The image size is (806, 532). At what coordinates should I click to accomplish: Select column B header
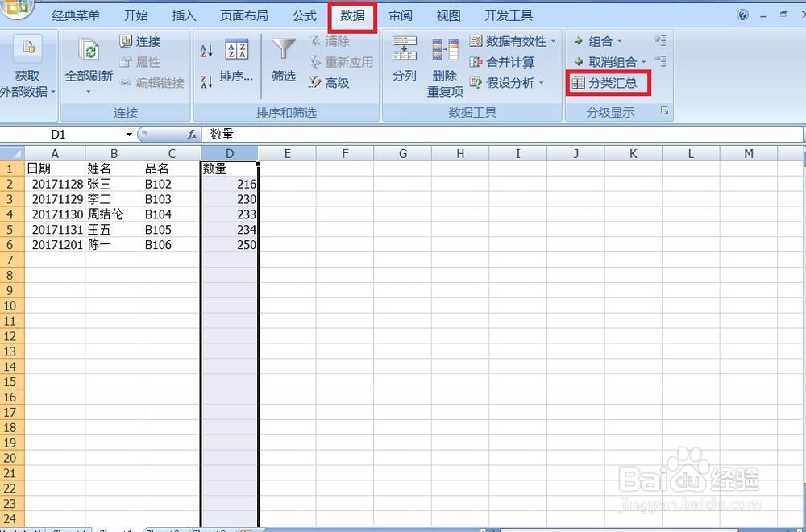(x=114, y=153)
